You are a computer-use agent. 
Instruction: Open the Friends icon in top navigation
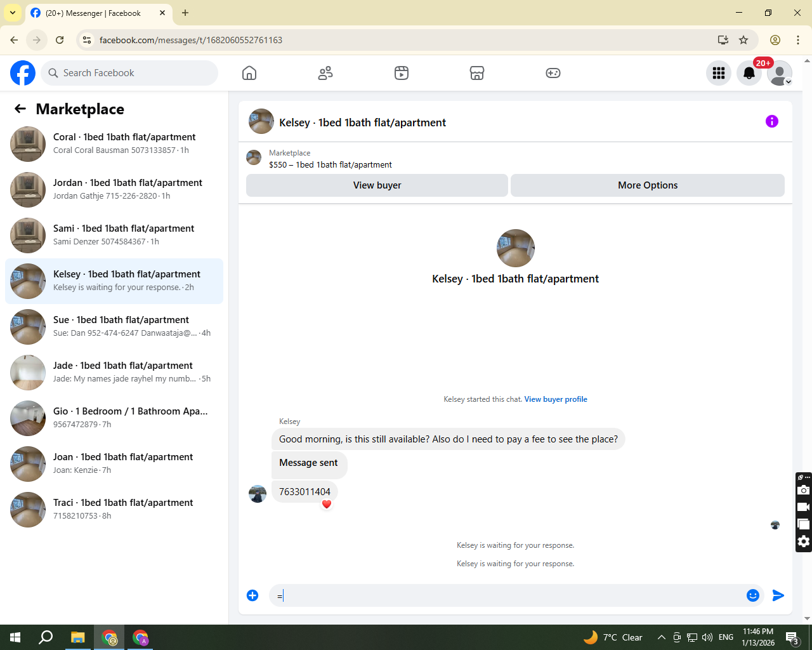325,73
